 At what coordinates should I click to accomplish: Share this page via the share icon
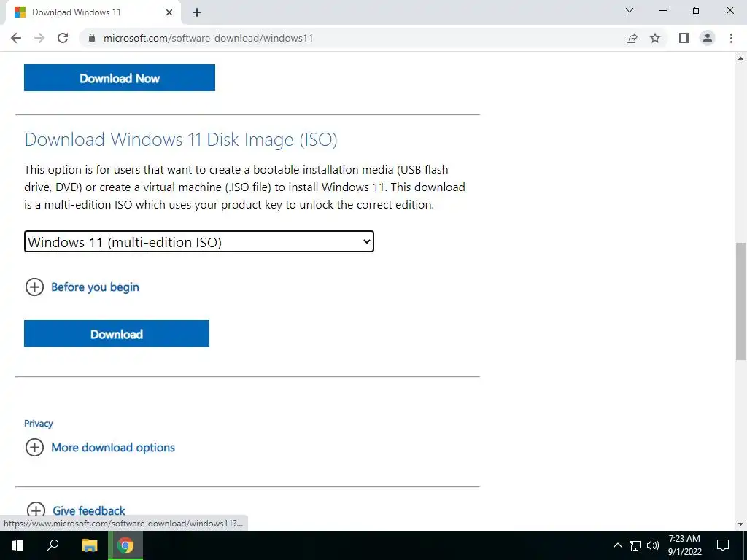[632, 38]
